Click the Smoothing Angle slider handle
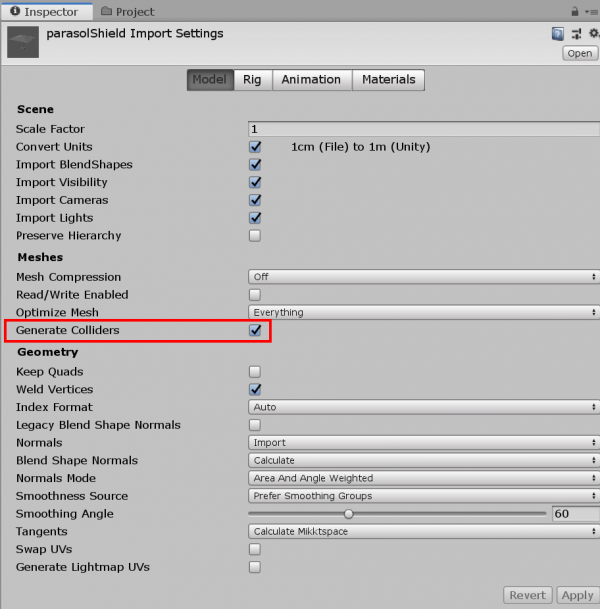 point(348,514)
